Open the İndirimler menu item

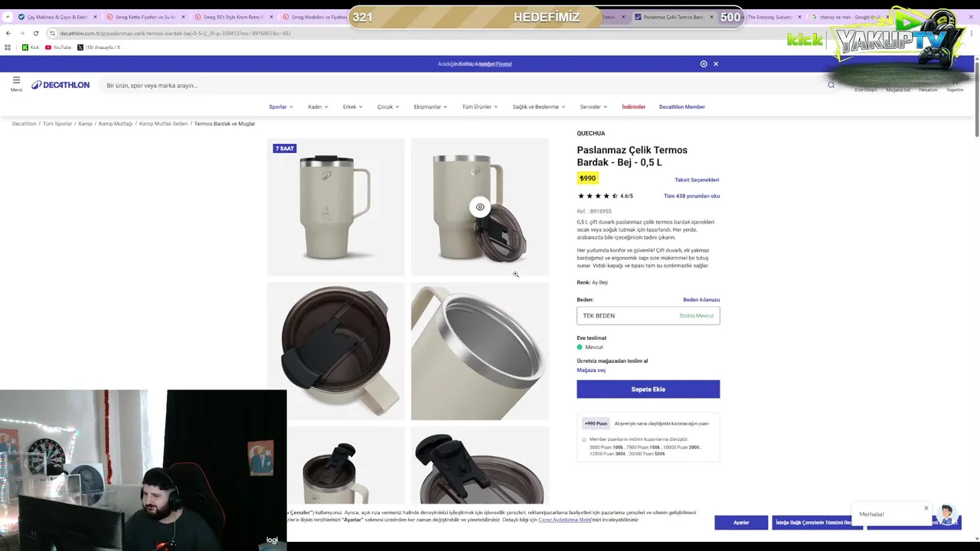point(634,106)
